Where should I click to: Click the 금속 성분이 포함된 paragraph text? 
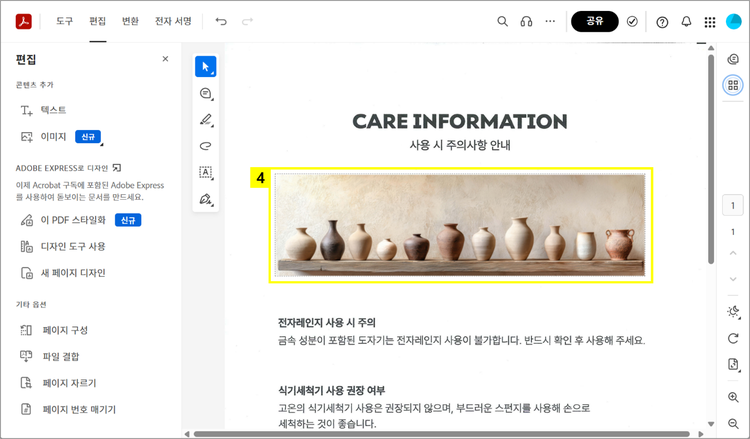coord(462,341)
